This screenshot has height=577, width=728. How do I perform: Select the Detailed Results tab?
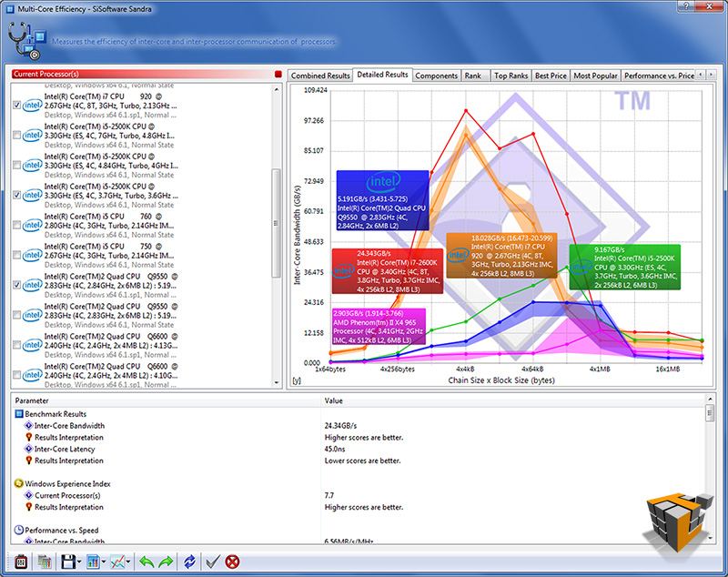pos(382,75)
